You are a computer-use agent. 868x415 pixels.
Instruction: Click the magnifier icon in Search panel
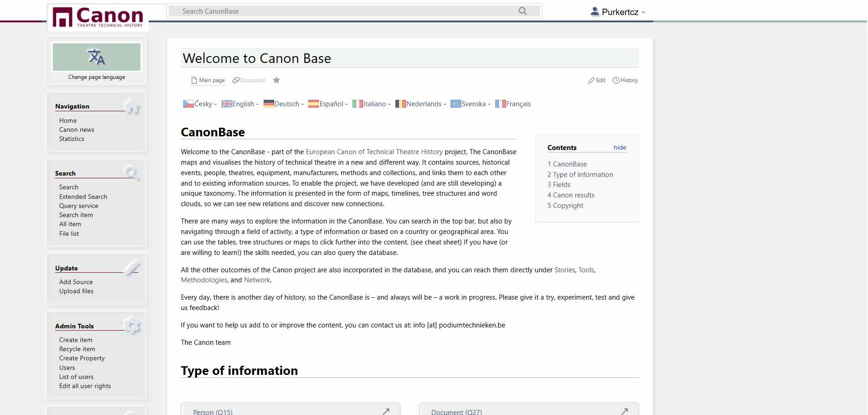point(132,173)
